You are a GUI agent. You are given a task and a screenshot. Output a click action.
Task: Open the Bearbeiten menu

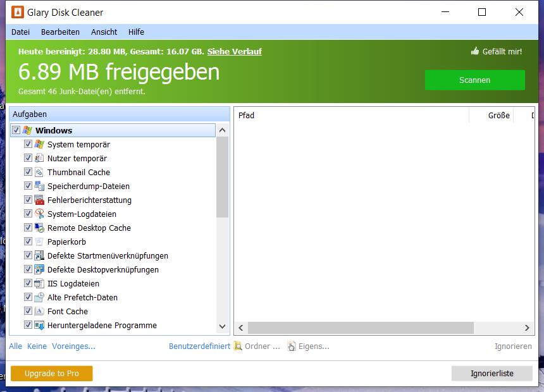click(60, 32)
